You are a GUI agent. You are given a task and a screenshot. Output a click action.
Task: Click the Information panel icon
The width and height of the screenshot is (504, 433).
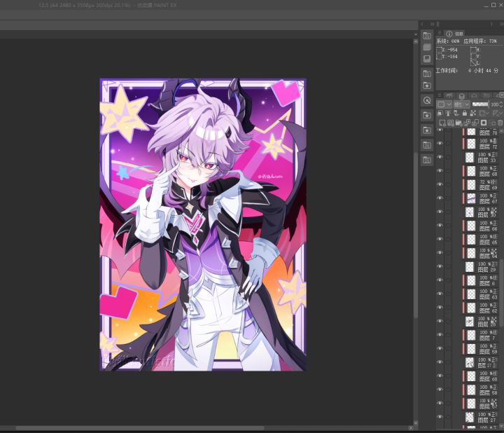(x=449, y=33)
